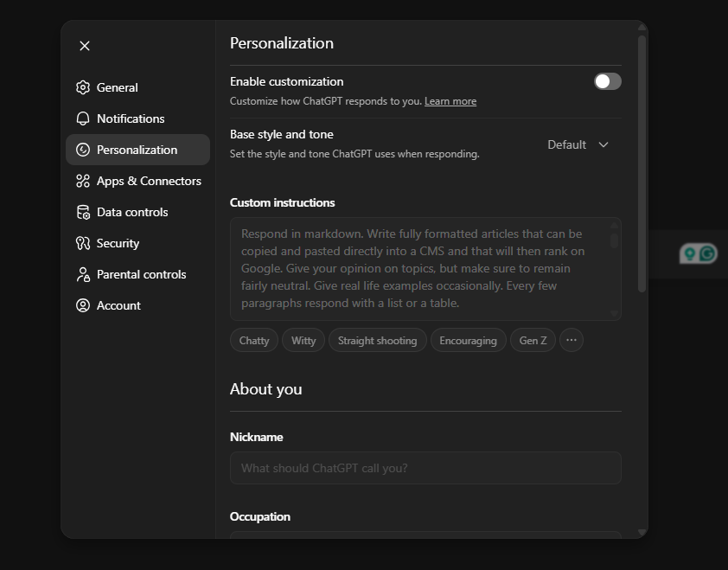Click the Data controls icon

(82, 212)
